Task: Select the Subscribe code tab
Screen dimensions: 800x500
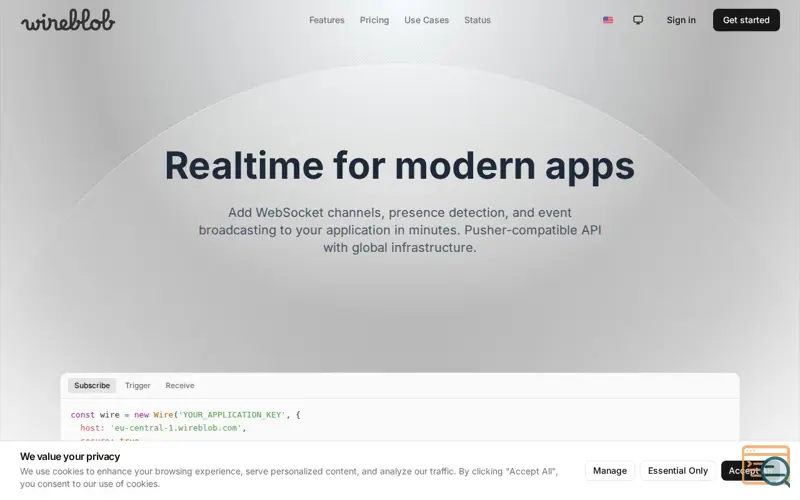Action: [92, 385]
